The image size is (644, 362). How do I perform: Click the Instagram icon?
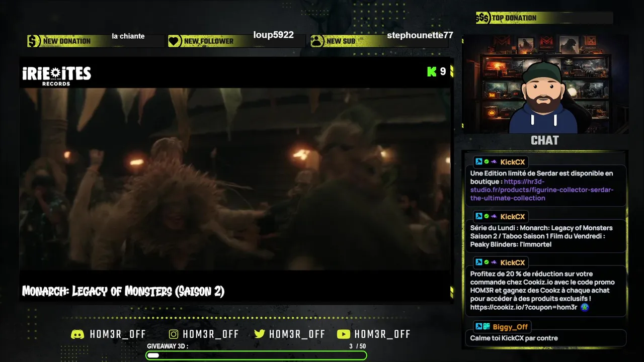point(174,334)
